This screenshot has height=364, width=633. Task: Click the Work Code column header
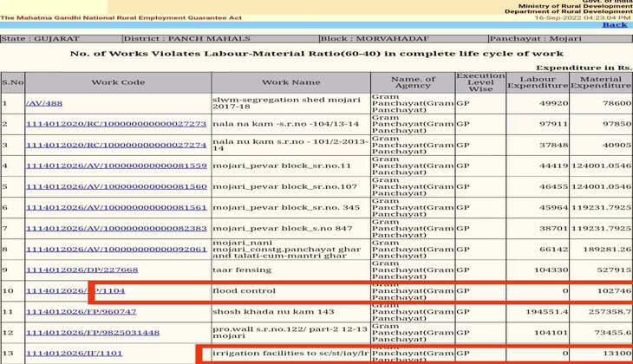(x=118, y=82)
